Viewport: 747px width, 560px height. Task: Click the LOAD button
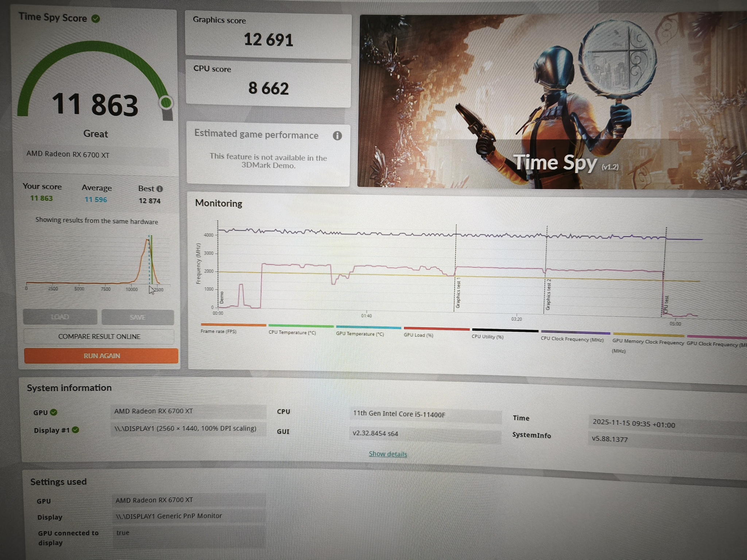point(60,316)
